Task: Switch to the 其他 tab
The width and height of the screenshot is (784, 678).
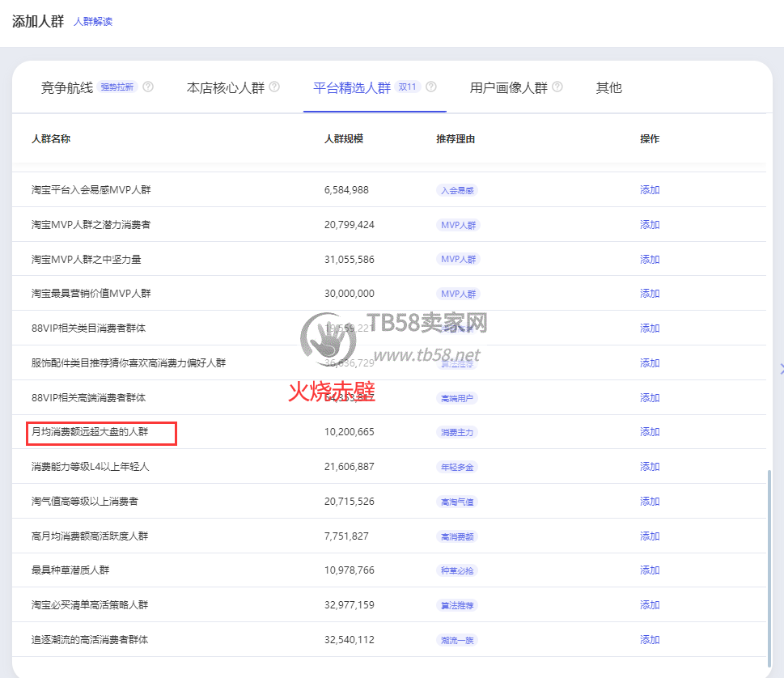Action: pos(608,87)
